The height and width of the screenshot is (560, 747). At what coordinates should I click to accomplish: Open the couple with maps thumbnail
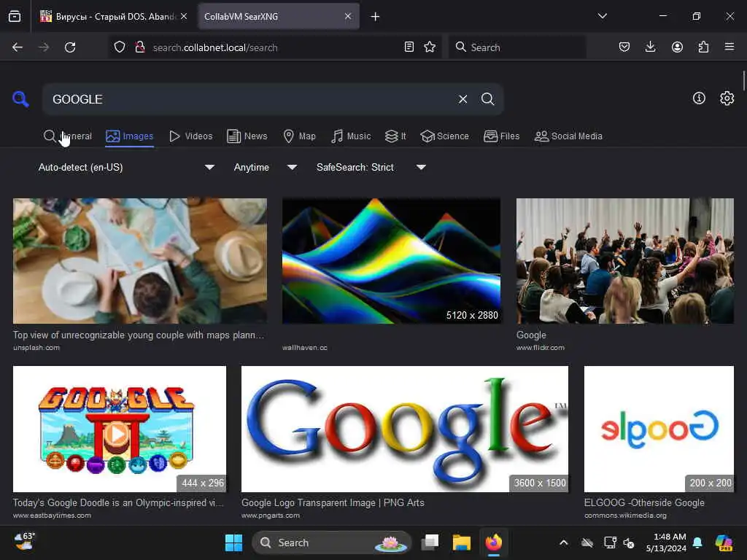(140, 261)
